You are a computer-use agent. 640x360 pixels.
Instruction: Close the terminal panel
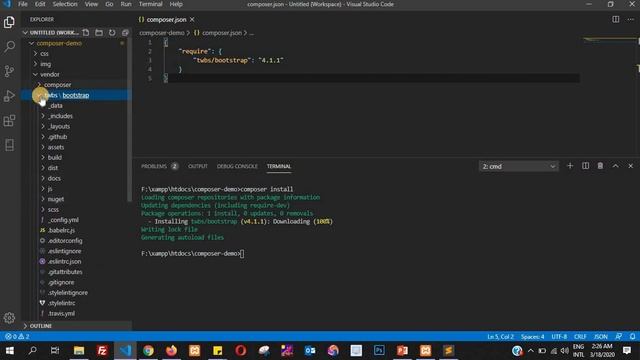[631, 166]
